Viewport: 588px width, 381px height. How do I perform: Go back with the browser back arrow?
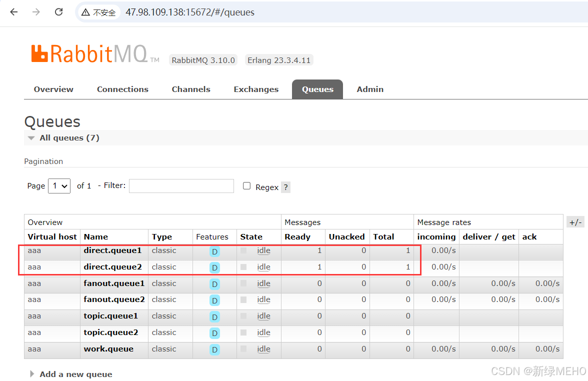pyautogui.click(x=14, y=12)
